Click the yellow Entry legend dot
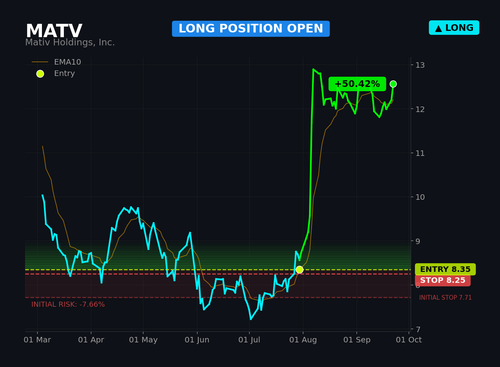This screenshot has height=367, width=500. pyautogui.click(x=40, y=74)
